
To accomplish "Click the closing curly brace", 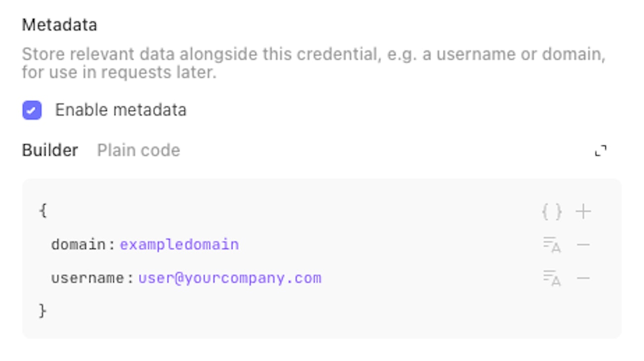I will tap(43, 311).
